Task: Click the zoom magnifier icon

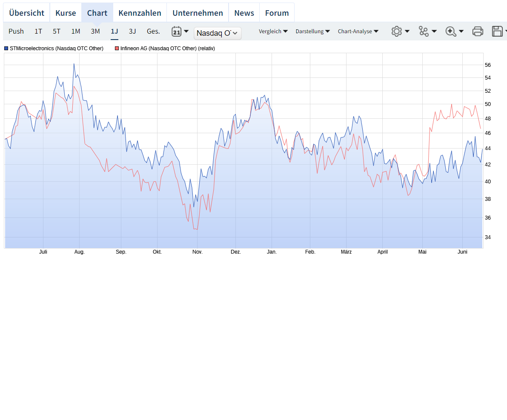Action: (450, 31)
